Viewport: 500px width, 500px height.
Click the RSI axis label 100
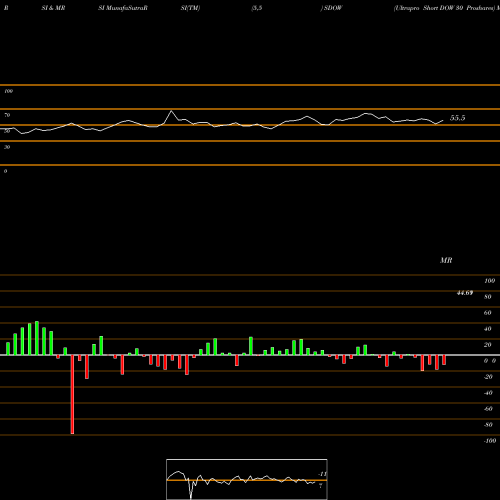point(9,91)
